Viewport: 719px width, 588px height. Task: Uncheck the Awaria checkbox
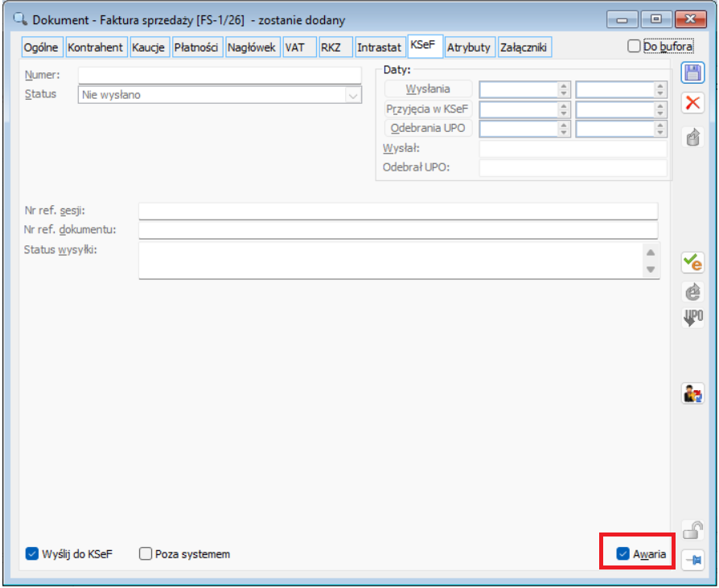pos(622,553)
